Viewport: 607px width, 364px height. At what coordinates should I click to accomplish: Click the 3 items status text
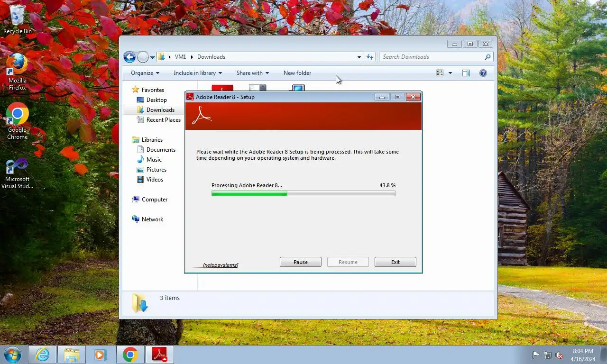(170, 298)
